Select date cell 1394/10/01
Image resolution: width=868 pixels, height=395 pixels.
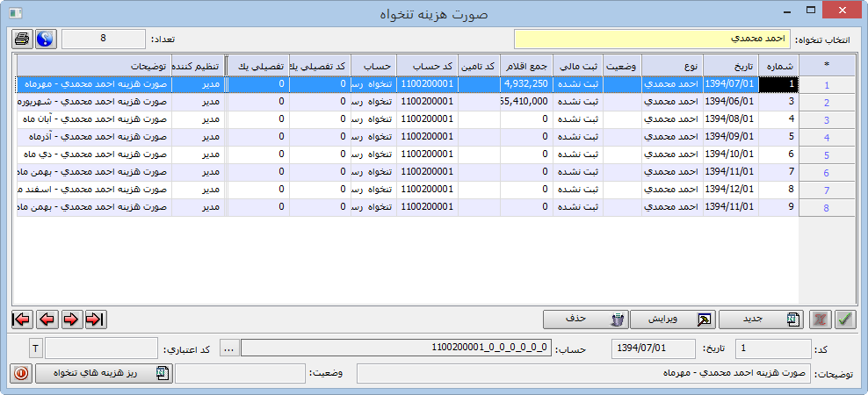coord(731,154)
